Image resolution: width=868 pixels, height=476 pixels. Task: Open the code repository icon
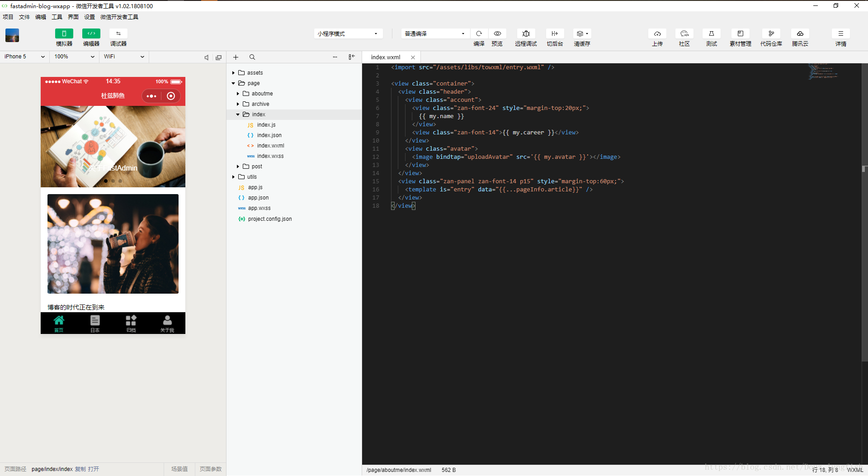(771, 33)
